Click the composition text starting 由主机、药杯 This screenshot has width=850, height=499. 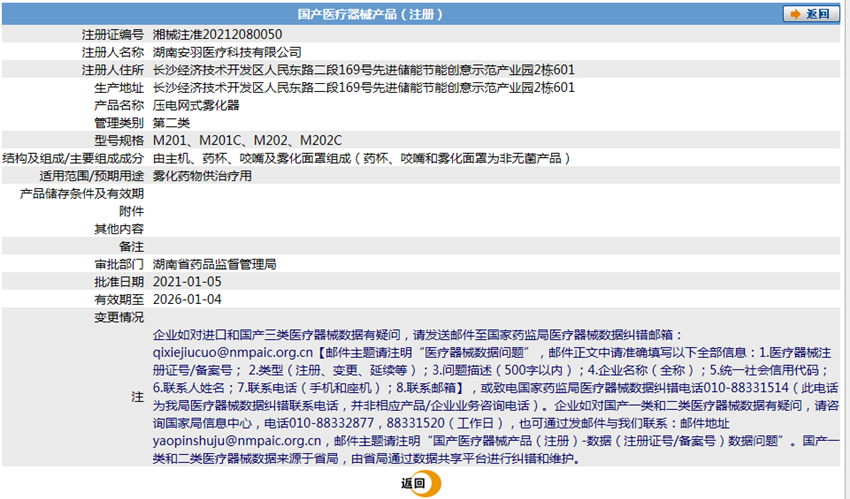pos(362,158)
